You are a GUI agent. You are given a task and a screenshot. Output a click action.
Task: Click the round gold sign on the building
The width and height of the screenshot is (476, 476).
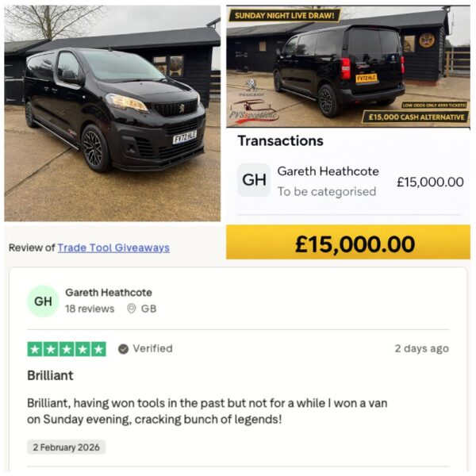427,40
